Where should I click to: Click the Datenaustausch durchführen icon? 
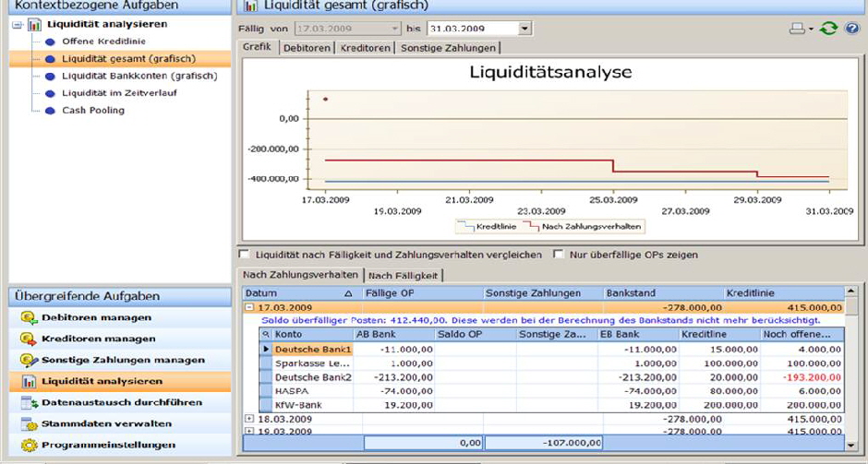pos(29,402)
